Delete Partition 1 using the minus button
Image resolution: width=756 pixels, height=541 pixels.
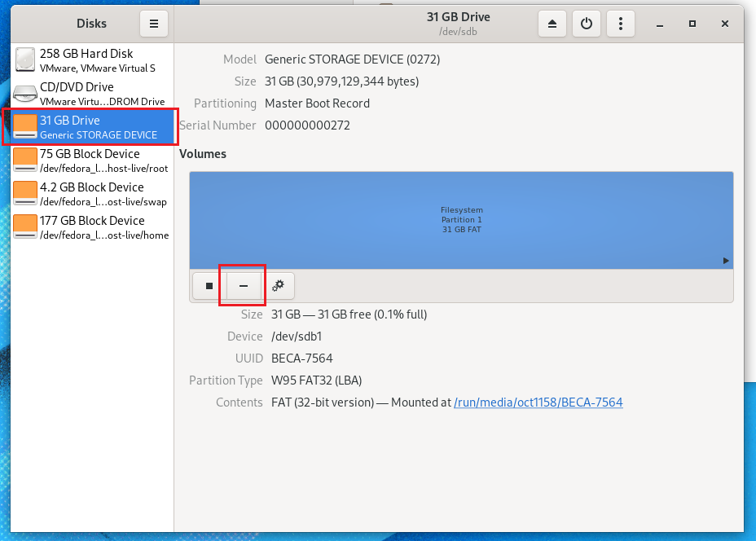[x=242, y=286]
